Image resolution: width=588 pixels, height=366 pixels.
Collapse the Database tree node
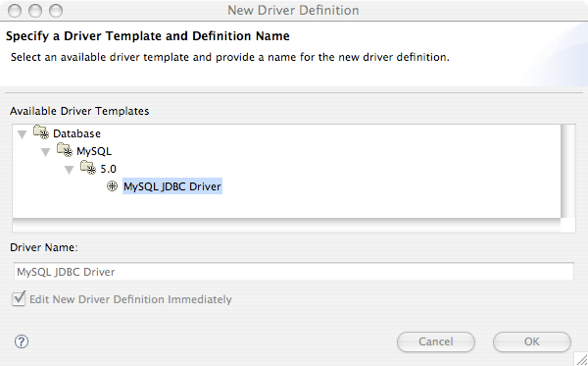tap(23, 134)
